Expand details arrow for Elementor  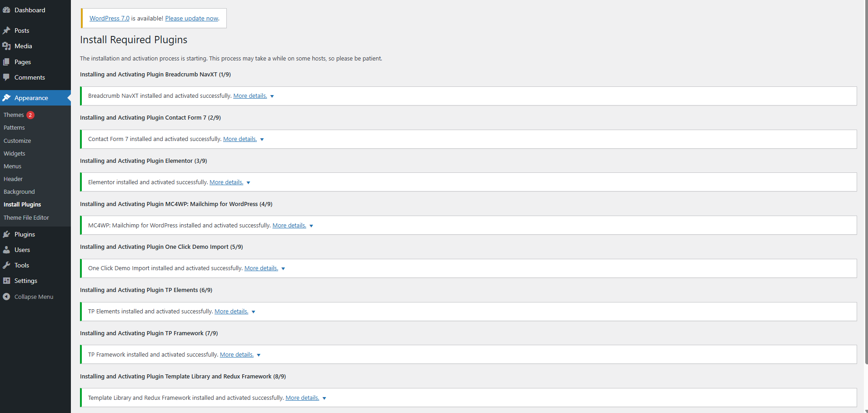pos(248,183)
